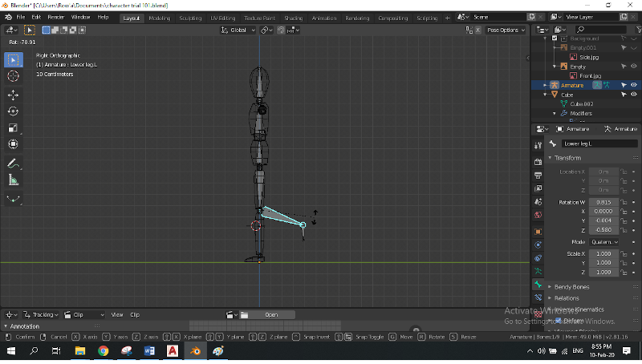Open the Texture properties tab
Image resolution: width=642 pixels, height=364 pixels.
coord(538,314)
